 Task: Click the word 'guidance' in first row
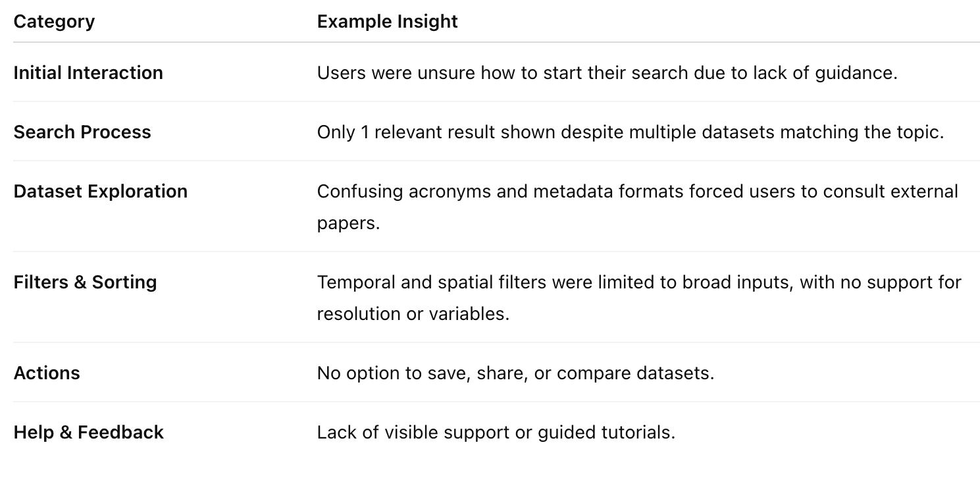coord(854,72)
